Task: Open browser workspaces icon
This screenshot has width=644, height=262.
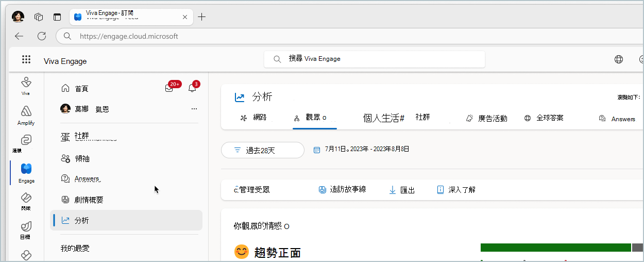Action: (x=39, y=17)
